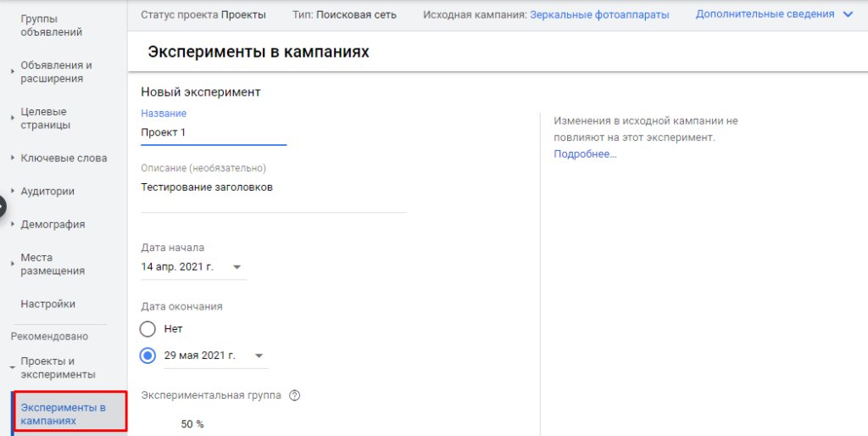
Task: Click Статус проекта Проекты text
Action: [x=203, y=15]
